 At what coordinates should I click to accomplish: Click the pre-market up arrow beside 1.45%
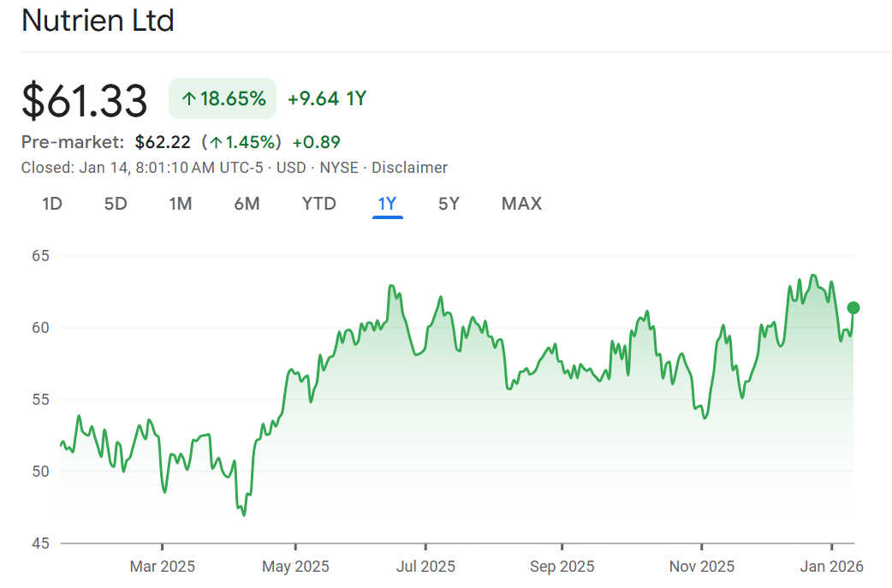217,142
